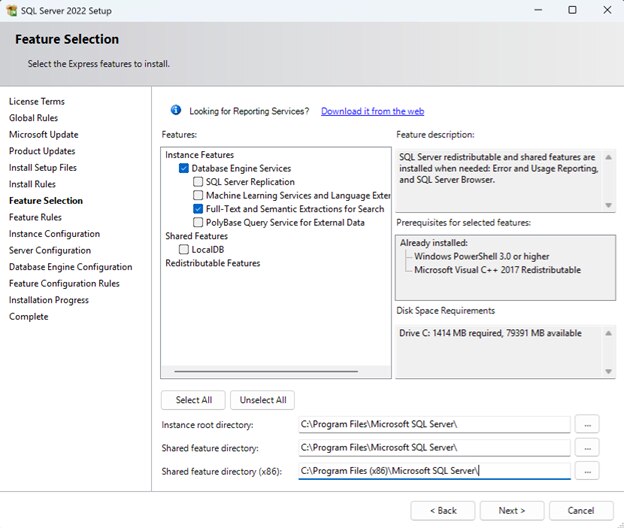Click the features list horizontal scrollbar
This screenshot has height=528, width=624.
(266, 371)
